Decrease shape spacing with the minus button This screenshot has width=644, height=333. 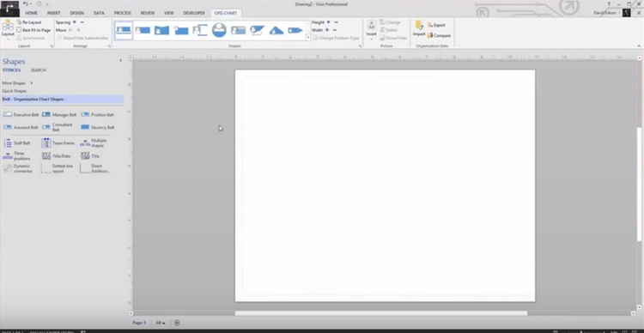point(82,22)
